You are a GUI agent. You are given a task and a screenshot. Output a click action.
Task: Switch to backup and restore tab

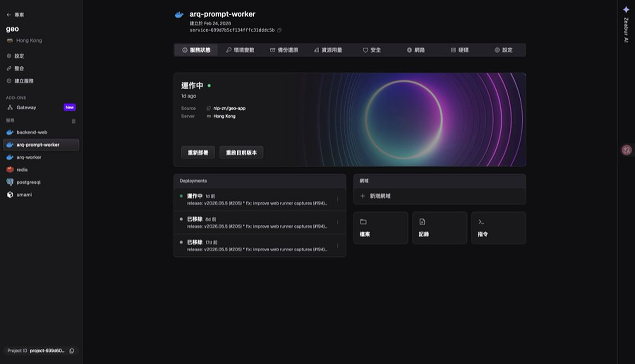coord(284,50)
